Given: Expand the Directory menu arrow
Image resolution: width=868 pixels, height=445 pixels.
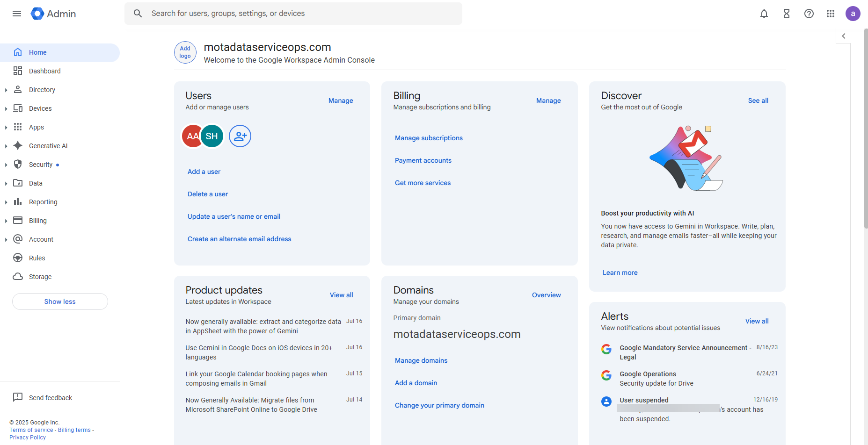Looking at the screenshot, I should point(6,90).
